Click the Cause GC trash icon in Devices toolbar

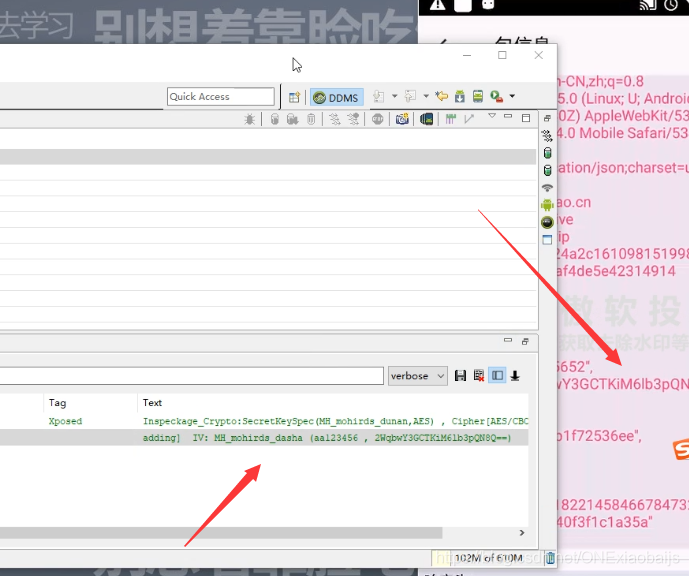[x=311, y=119]
